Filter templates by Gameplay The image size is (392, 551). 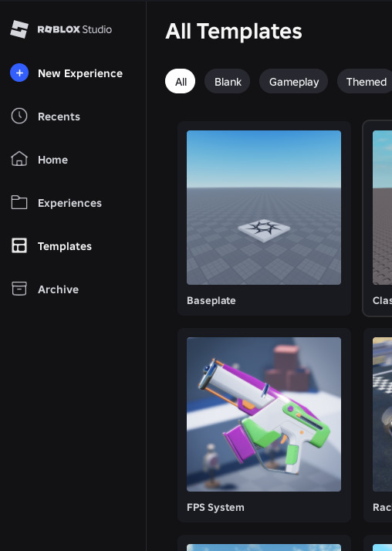(294, 81)
